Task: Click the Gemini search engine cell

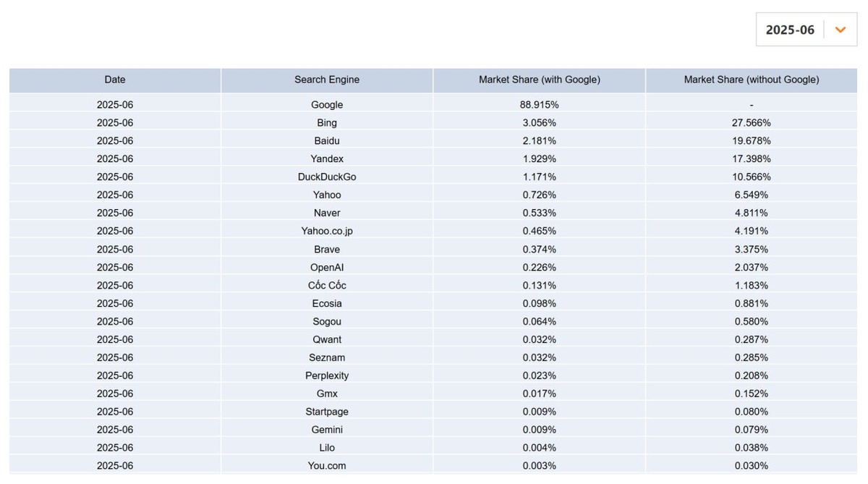Action: pos(327,430)
